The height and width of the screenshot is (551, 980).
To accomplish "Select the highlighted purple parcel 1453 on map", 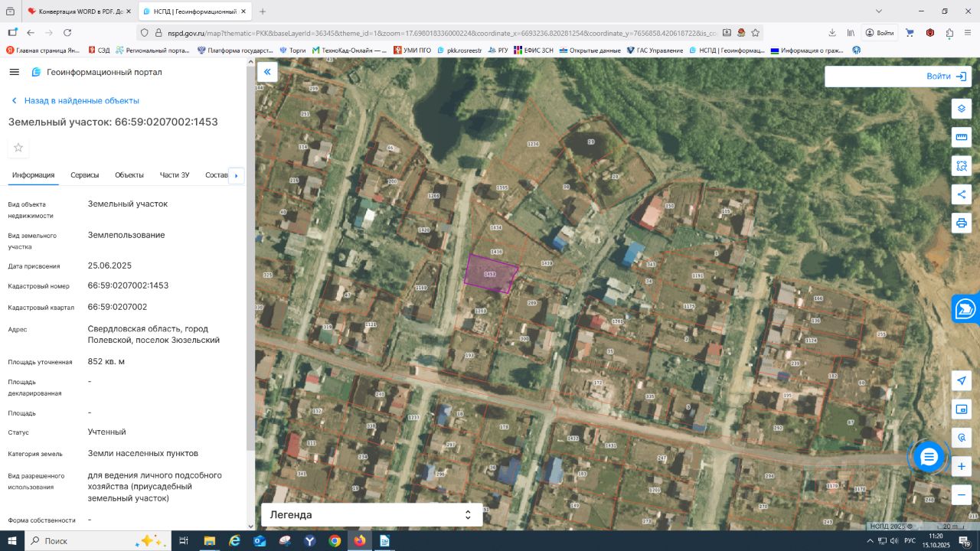I will pyautogui.click(x=491, y=273).
